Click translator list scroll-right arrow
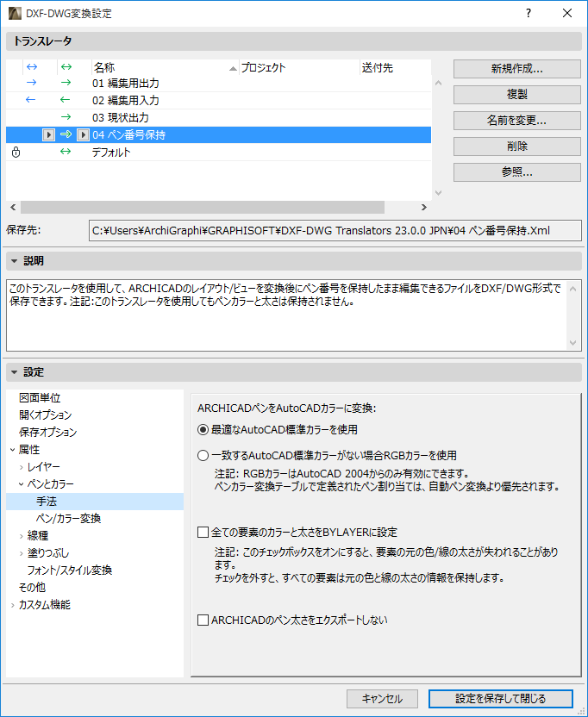588x717 pixels. click(423, 207)
